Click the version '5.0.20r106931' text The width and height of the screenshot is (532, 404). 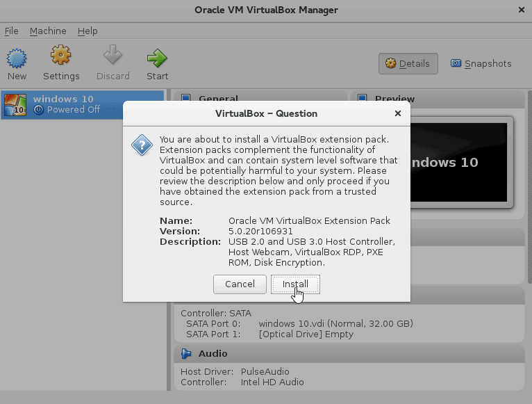coord(260,232)
